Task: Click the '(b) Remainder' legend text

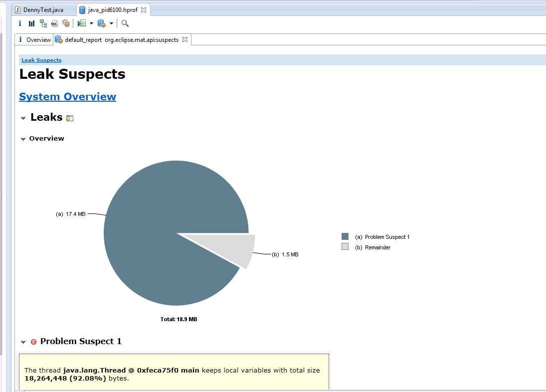Action: 372,247
